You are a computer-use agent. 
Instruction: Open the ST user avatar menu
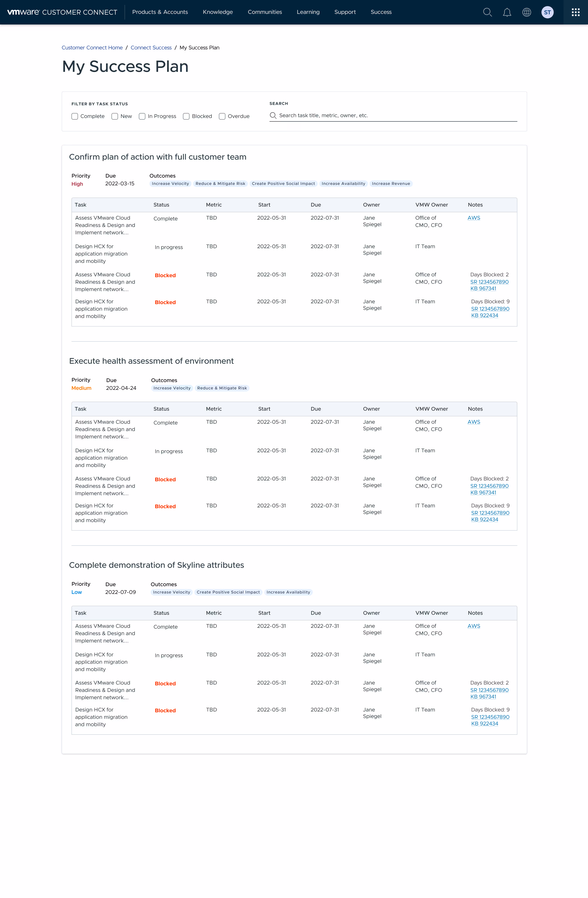tap(547, 12)
